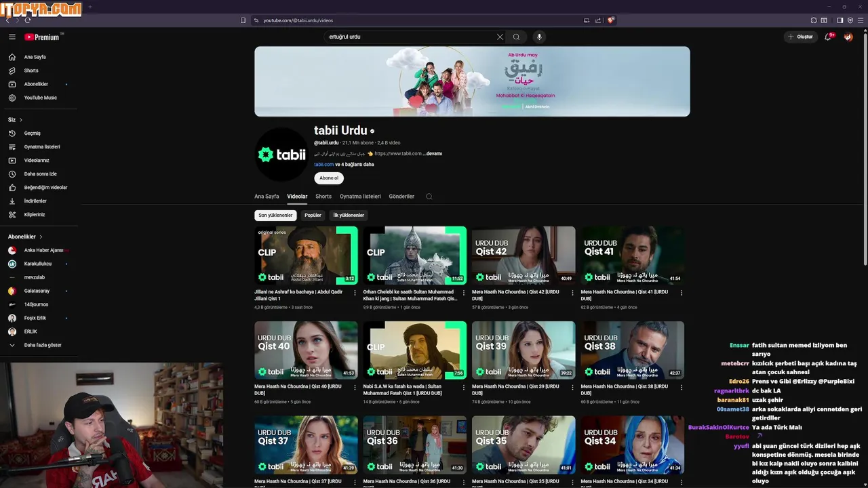Go back in browser history
Screen dimensions: 868x488
7,20
